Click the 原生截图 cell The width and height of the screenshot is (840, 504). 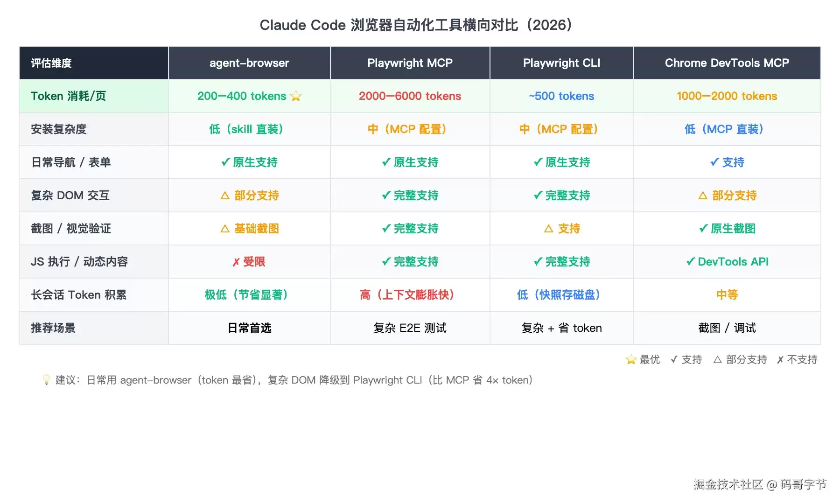[727, 229]
